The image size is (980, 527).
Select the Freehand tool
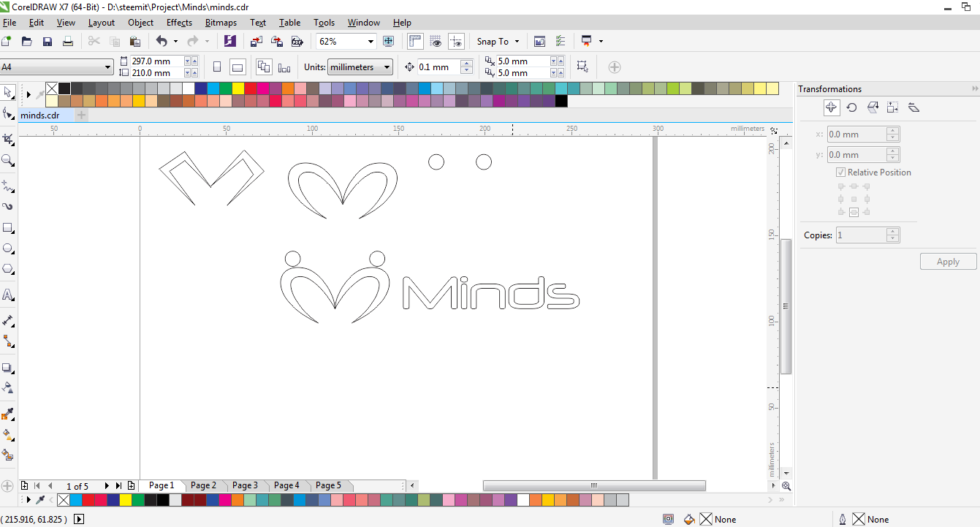[x=8, y=186]
